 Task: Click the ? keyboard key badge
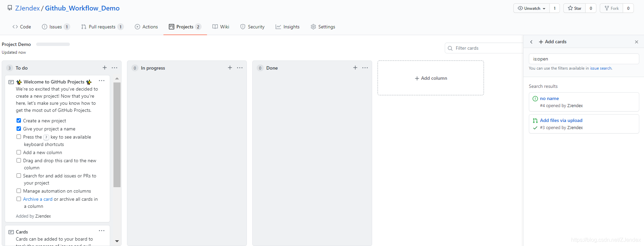[46, 137]
